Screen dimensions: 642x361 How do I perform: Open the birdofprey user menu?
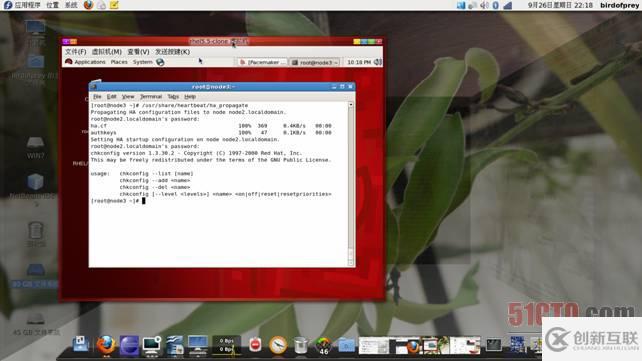[619, 5]
